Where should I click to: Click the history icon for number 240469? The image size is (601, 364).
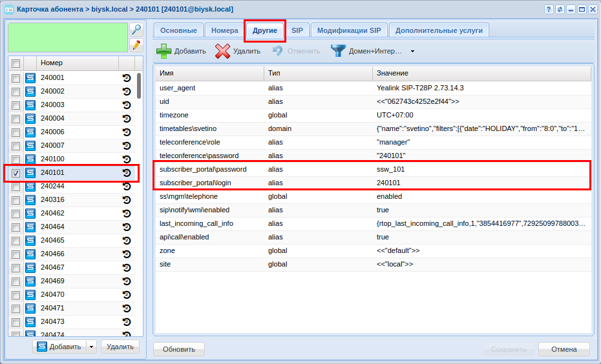point(127,281)
